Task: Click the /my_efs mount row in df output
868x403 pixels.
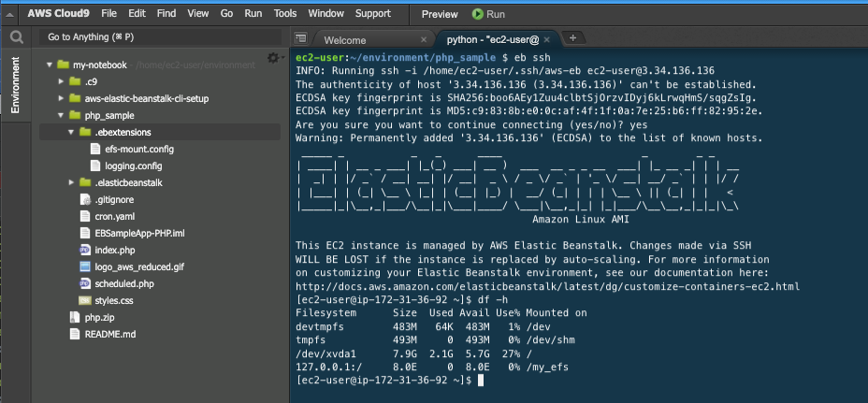Action: (432, 367)
